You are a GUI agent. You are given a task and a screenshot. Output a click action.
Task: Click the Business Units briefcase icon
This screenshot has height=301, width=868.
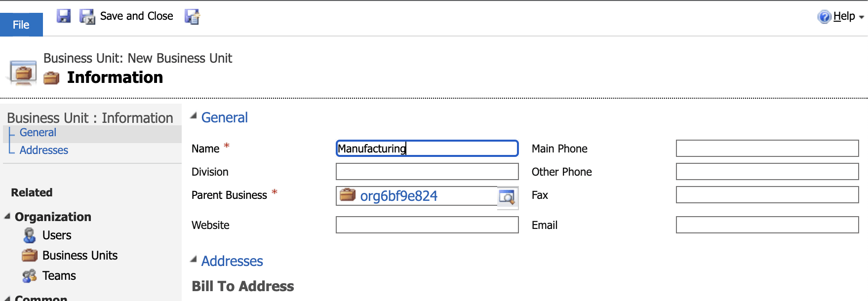tap(30, 255)
